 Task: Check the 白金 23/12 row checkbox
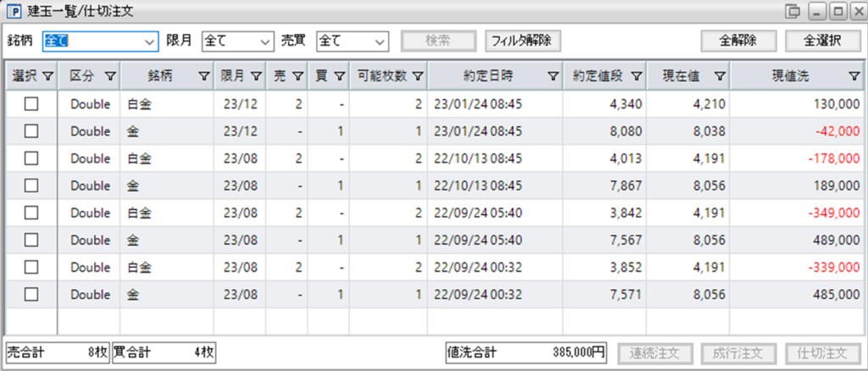pos(31,104)
